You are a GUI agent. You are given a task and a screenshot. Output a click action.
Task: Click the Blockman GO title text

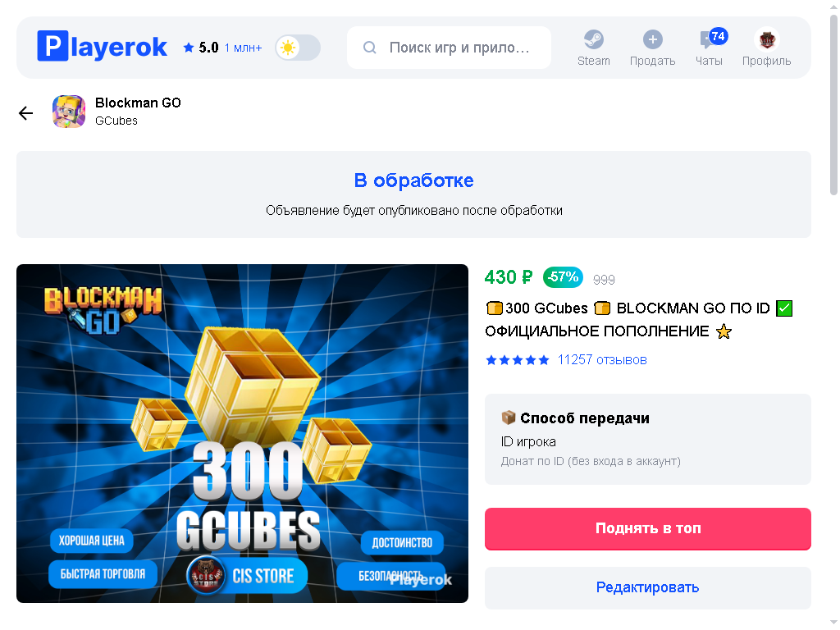point(138,103)
